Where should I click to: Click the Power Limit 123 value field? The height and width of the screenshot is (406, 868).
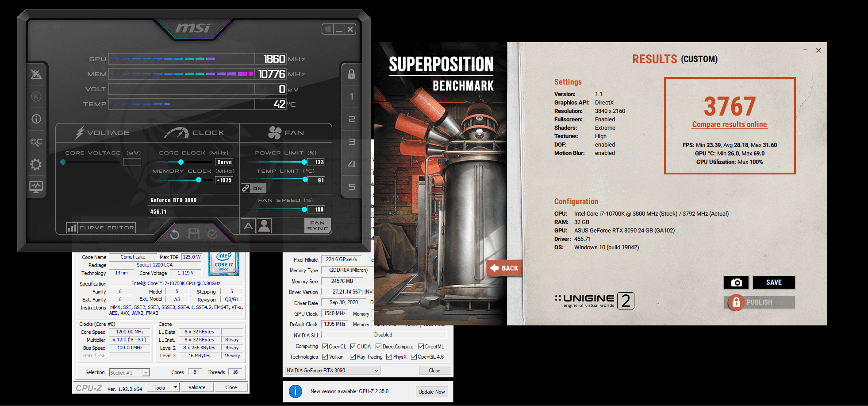[317, 162]
